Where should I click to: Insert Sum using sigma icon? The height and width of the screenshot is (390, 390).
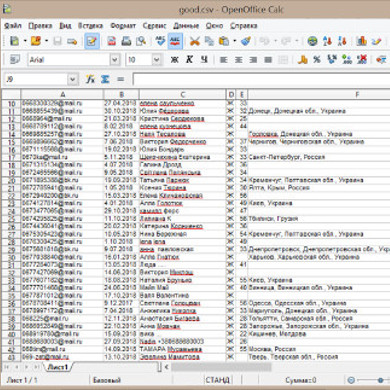[105, 79]
